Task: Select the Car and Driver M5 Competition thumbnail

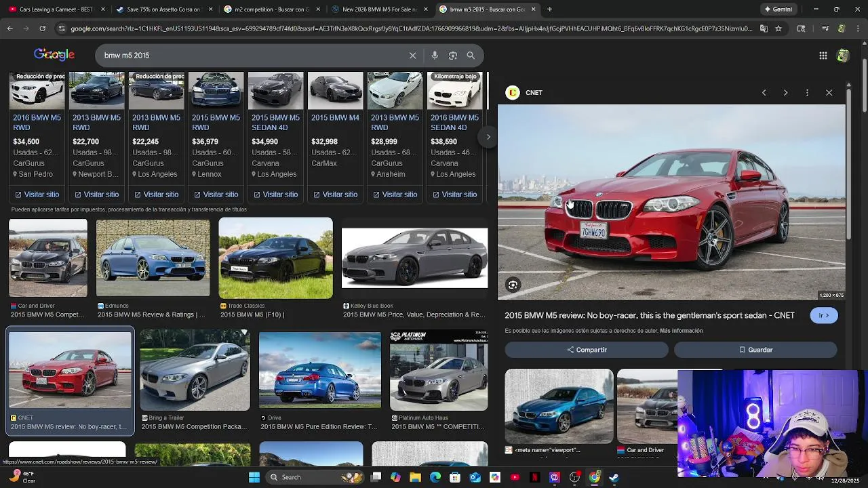Action: tap(48, 258)
